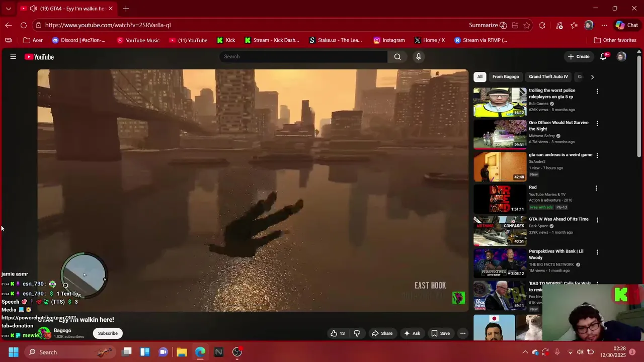Add page to favorites star icon
Viewport: 644px width, 362px height.
pyautogui.click(x=527, y=25)
